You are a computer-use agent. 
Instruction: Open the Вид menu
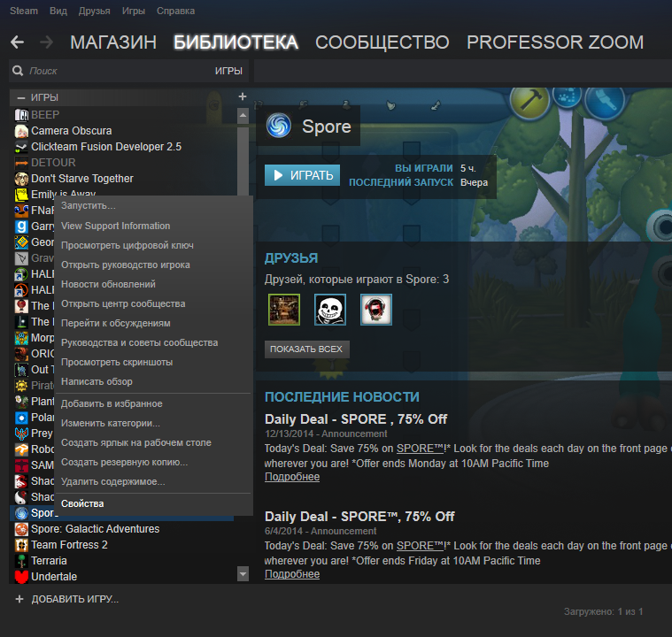click(58, 11)
